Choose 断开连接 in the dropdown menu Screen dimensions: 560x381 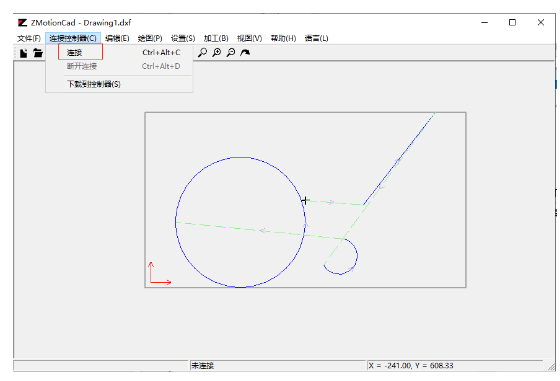120,66
